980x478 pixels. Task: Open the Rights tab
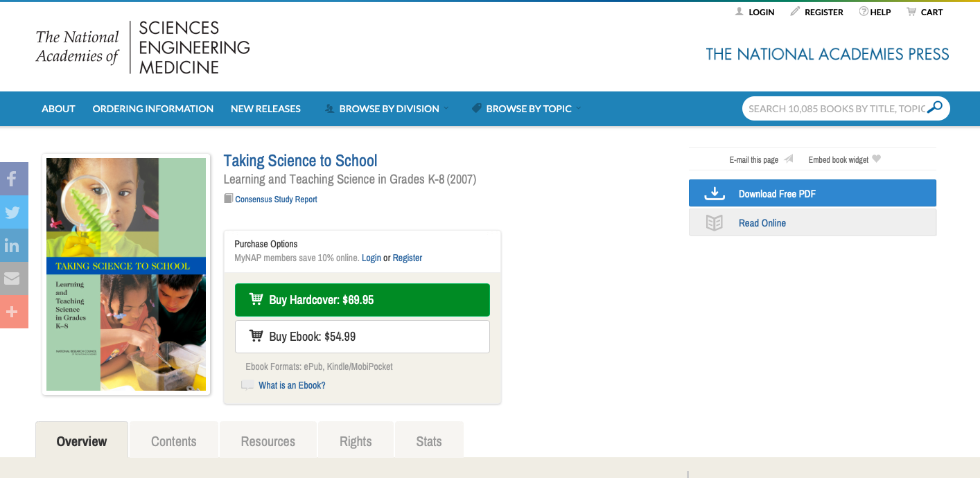356,440
